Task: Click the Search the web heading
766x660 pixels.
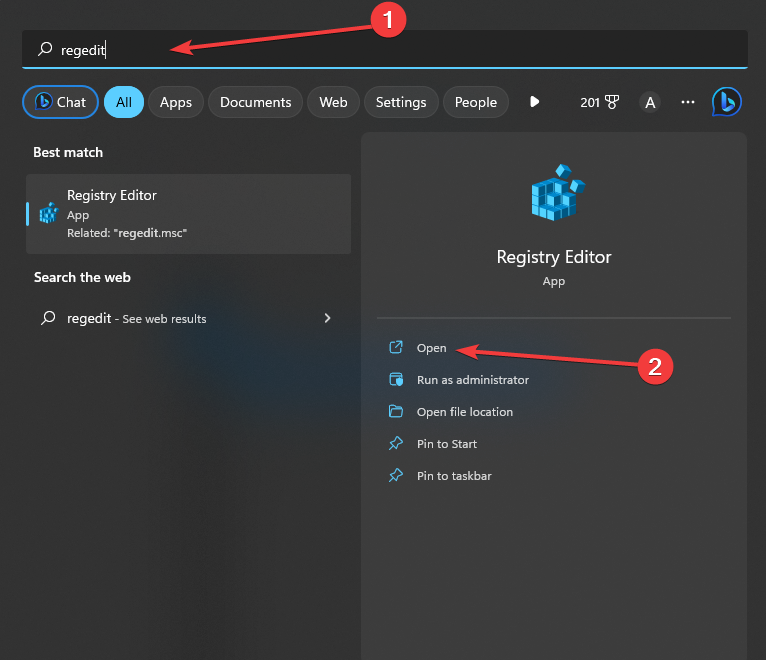Action: point(82,277)
